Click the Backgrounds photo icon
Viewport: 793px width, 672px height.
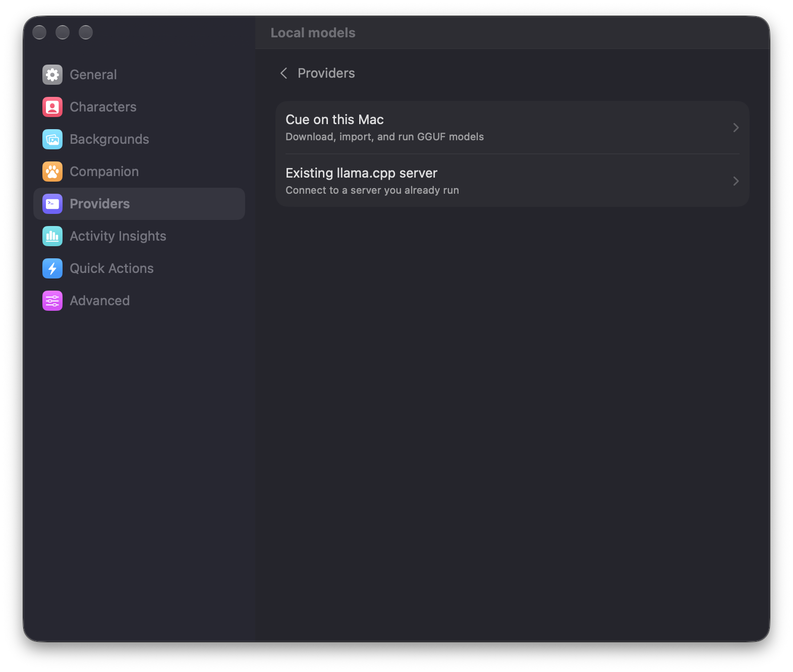click(x=52, y=139)
